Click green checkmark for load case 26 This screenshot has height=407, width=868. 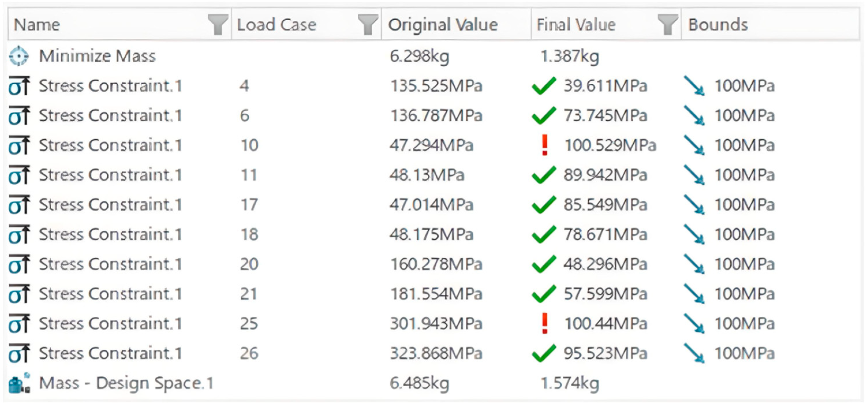(x=544, y=353)
